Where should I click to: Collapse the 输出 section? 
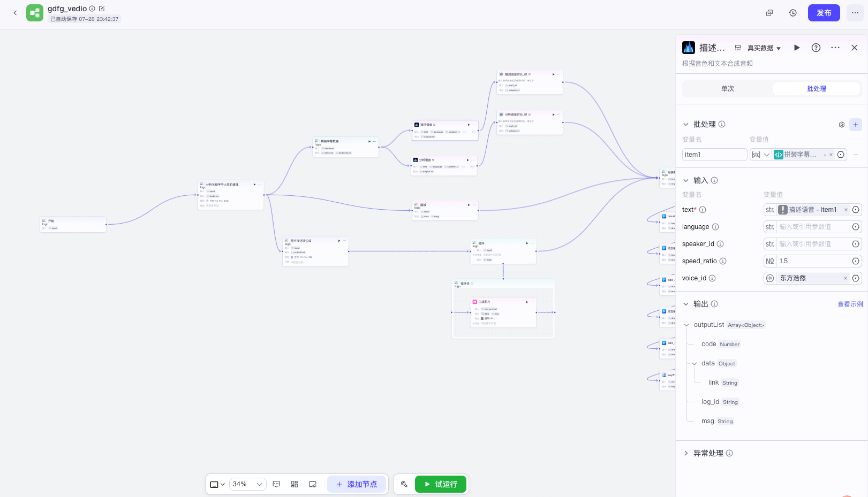[x=686, y=304]
